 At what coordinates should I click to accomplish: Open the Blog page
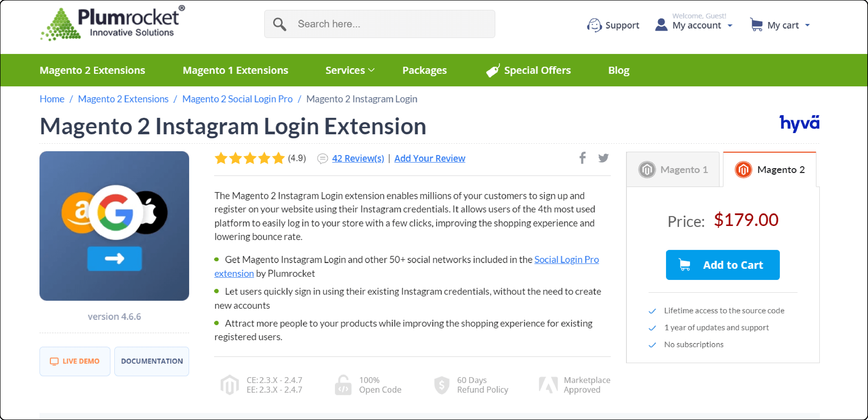click(x=619, y=70)
